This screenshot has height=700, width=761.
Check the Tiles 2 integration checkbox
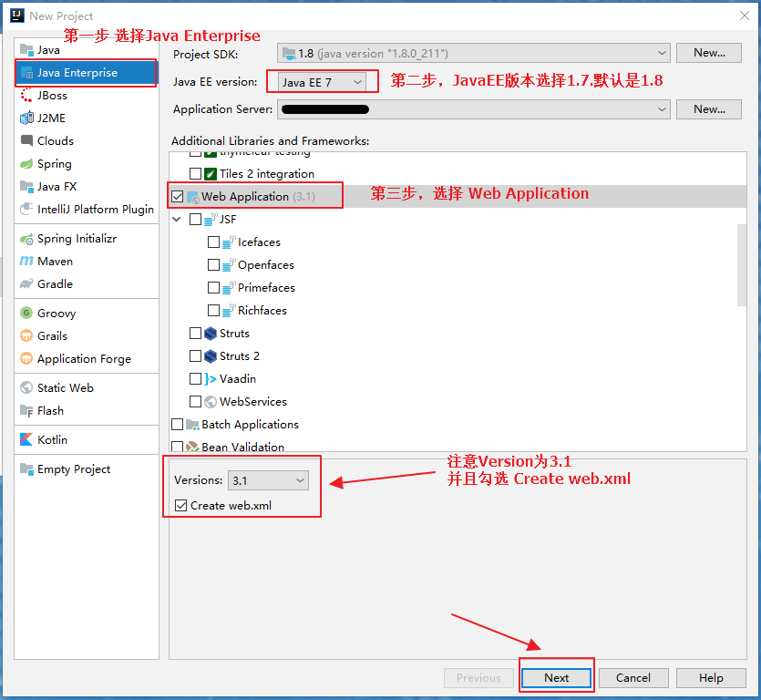click(x=195, y=174)
